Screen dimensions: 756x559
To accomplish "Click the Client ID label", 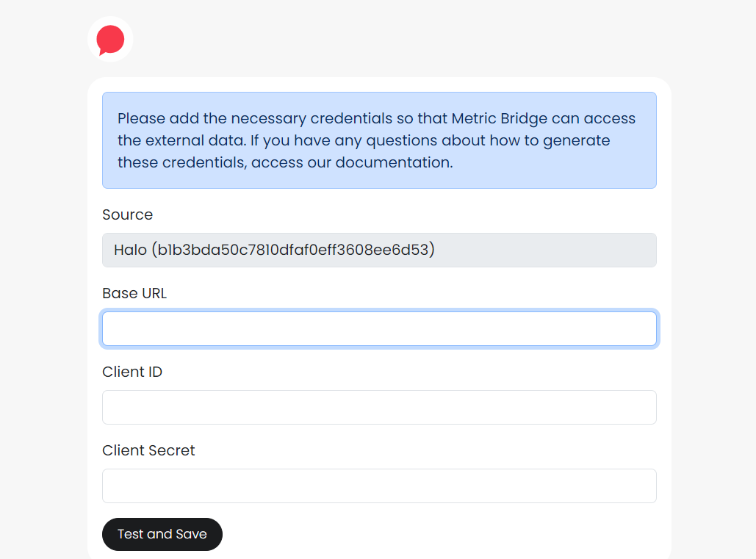I will tap(132, 372).
